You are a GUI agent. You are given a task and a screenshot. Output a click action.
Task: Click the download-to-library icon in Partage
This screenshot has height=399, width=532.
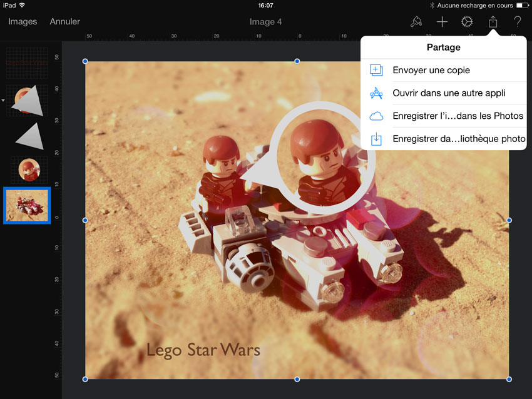coord(376,139)
